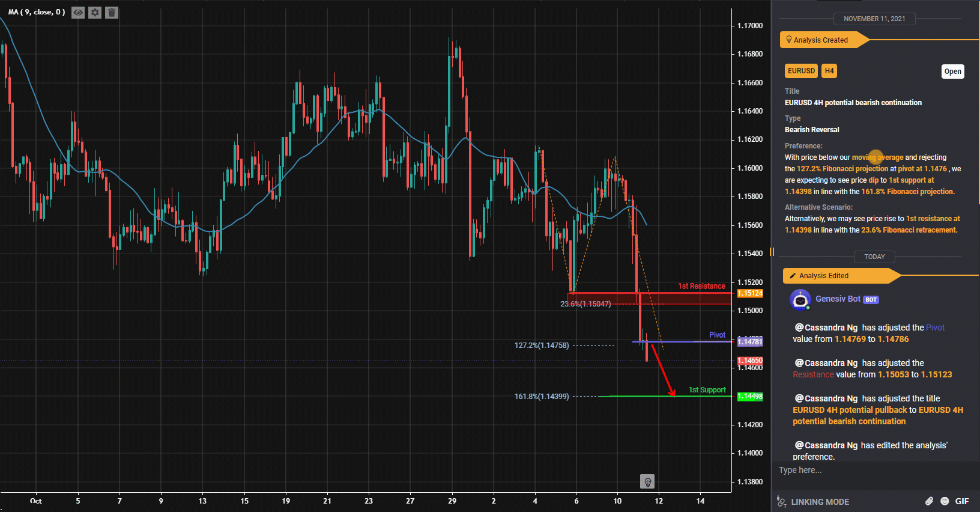980x512 pixels.
Task: Click the Oct label on time axis
Action: pos(36,501)
